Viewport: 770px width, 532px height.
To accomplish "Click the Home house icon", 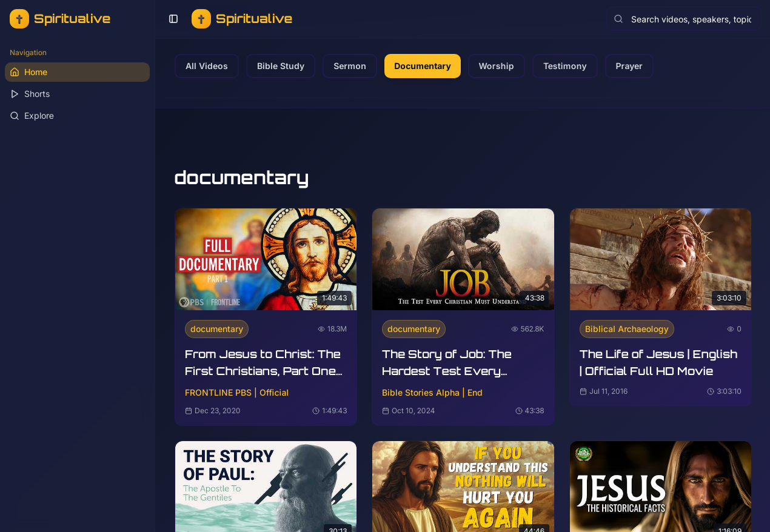I will 15,72.
